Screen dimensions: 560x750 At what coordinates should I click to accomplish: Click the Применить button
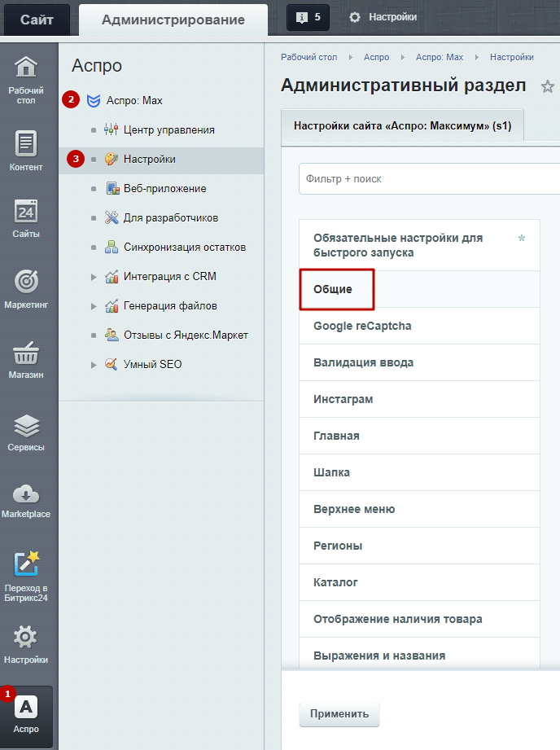pyautogui.click(x=339, y=714)
